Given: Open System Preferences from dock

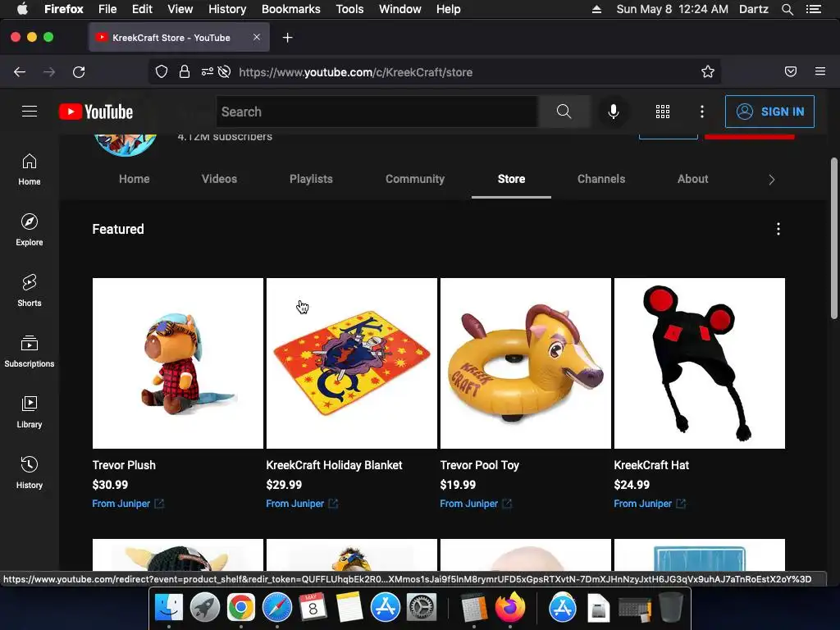Looking at the screenshot, I should click(x=421, y=608).
